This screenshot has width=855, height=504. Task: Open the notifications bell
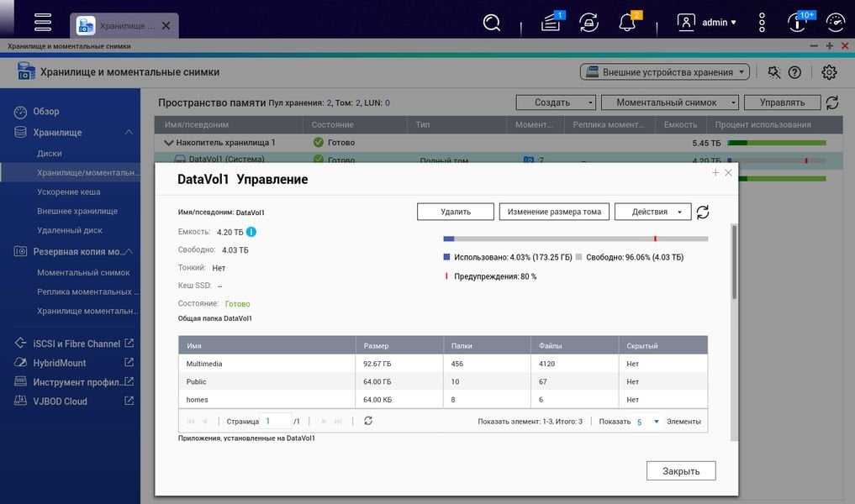(x=627, y=23)
